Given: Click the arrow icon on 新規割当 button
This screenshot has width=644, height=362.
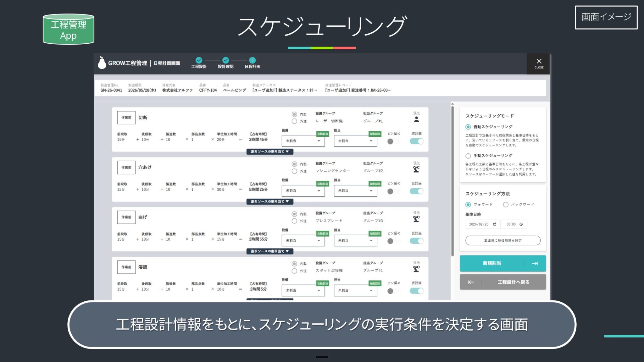Looking at the screenshot, I should pos(535,263).
